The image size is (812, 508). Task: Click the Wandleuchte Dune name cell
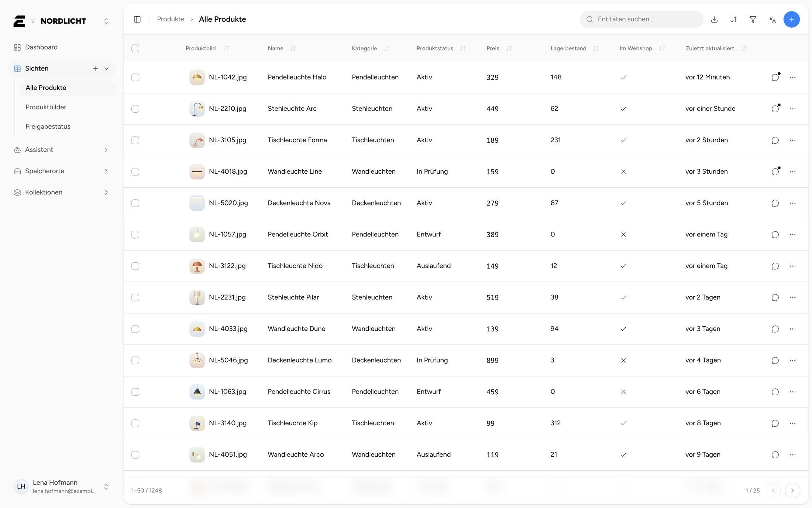click(x=296, y=329)
